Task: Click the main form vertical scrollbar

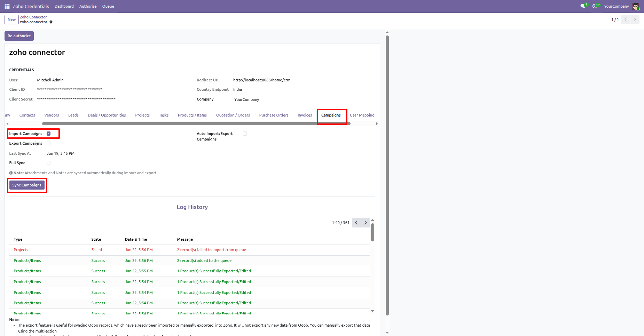Action: [x=387, y=175]
